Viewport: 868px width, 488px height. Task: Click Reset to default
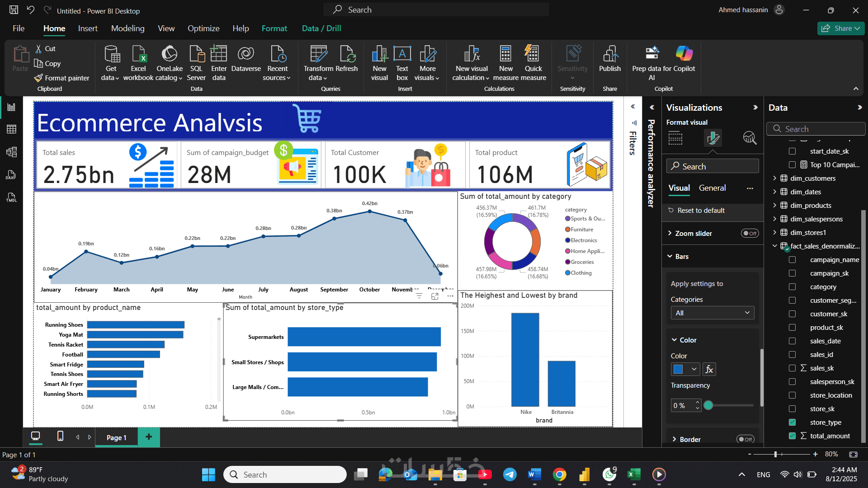pyautogui.click(x=701, y=211)
